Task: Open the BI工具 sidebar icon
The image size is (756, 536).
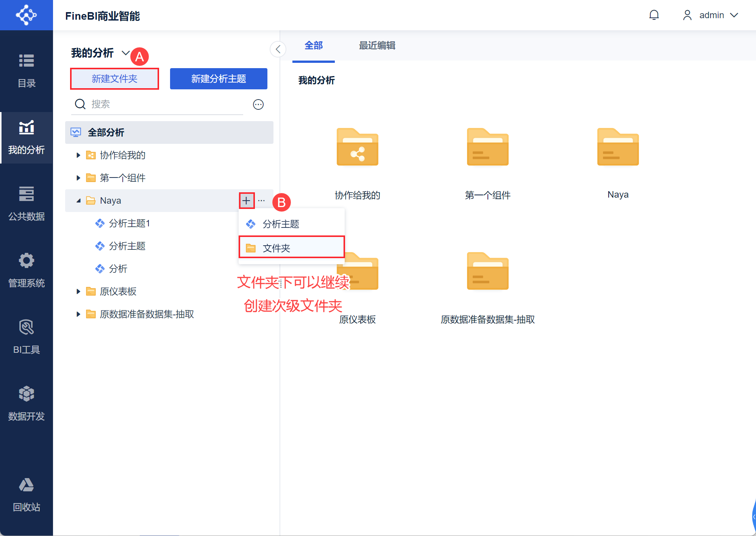Action: 27,337
